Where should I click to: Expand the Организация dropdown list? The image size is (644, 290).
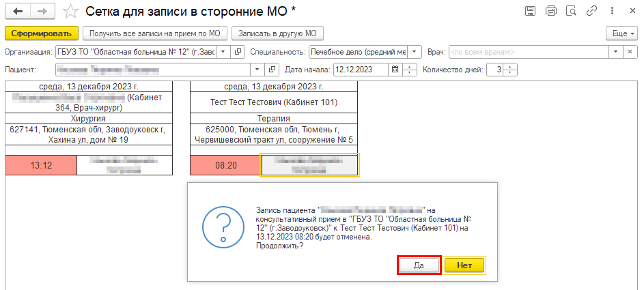point(223,52)
